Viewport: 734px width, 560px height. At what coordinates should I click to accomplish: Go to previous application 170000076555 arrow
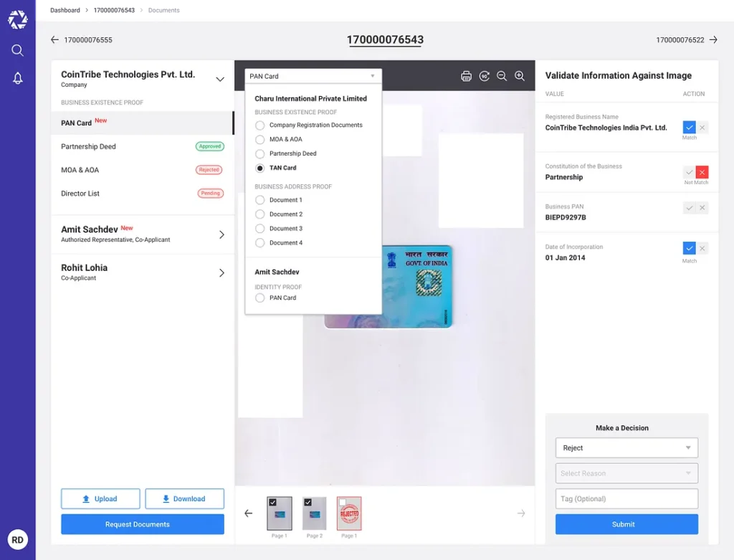[x=54, y=40]
